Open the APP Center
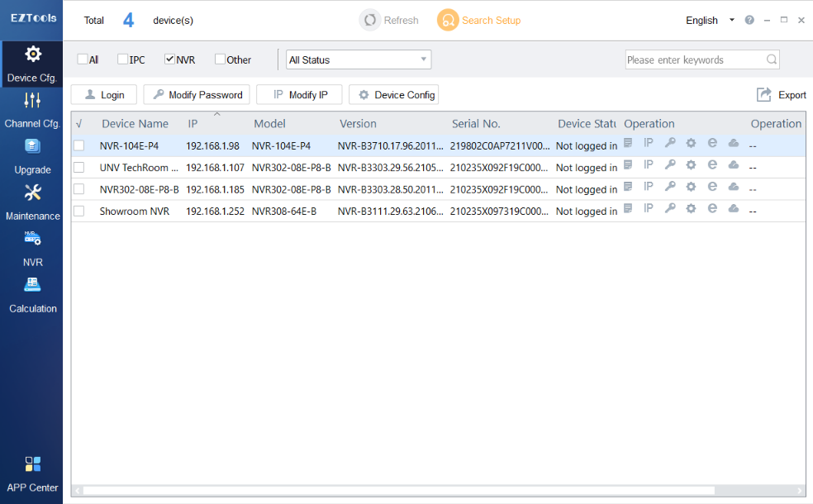813x504 pixels. pyautogui.click(x=32, y=474)
